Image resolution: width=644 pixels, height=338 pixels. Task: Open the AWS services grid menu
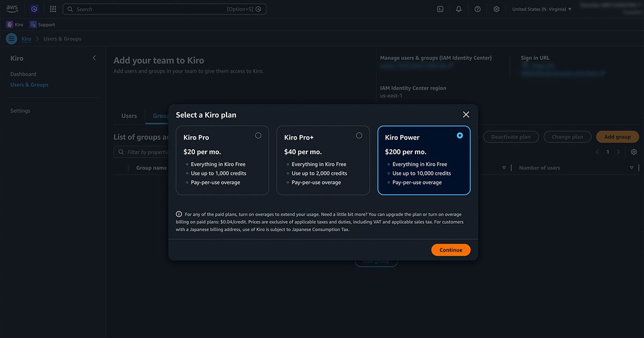(x=53, y=9)
